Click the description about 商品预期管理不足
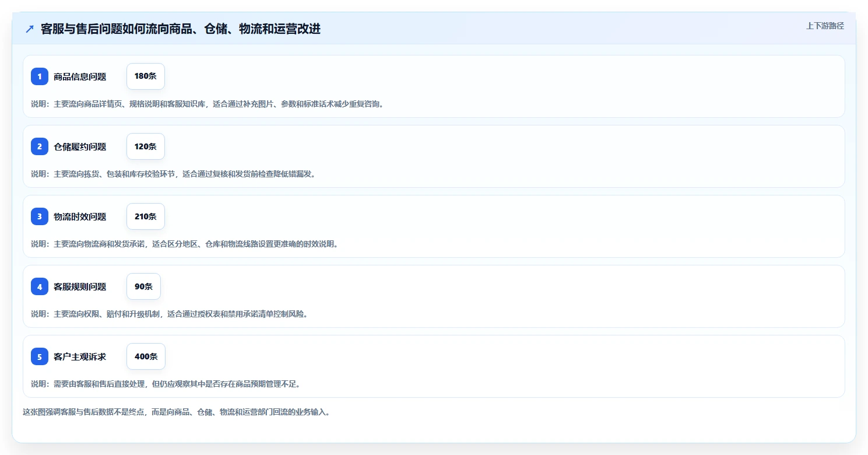Image resolution: width=868 pixels, height=455 pixels. 166,384
